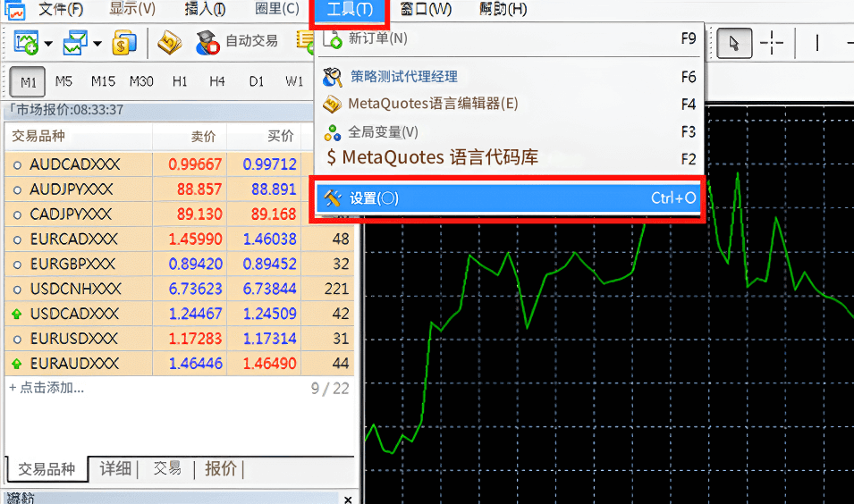Click the navigator star folder icon

pyautogui.click(x=169, y=43)
